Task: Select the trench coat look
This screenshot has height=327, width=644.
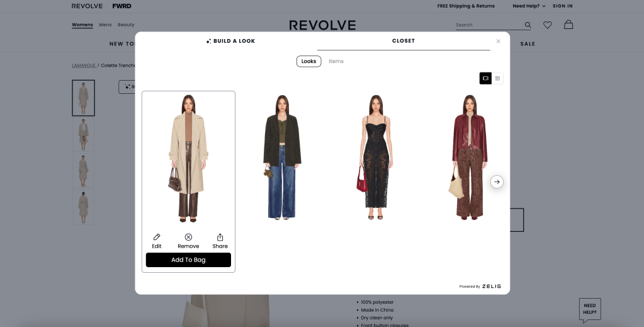Action: (x=188, y=159)
